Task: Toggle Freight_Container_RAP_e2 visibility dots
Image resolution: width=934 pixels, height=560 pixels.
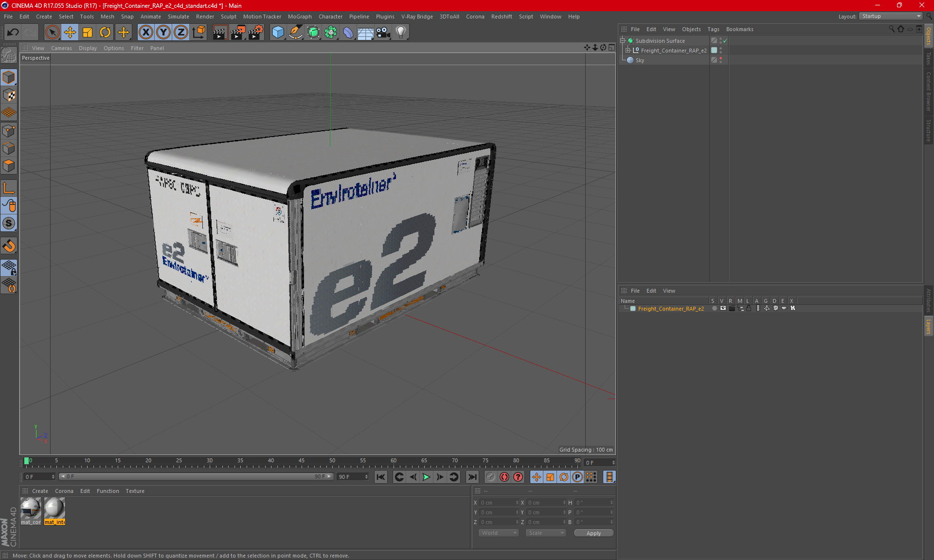Action: 720,50
